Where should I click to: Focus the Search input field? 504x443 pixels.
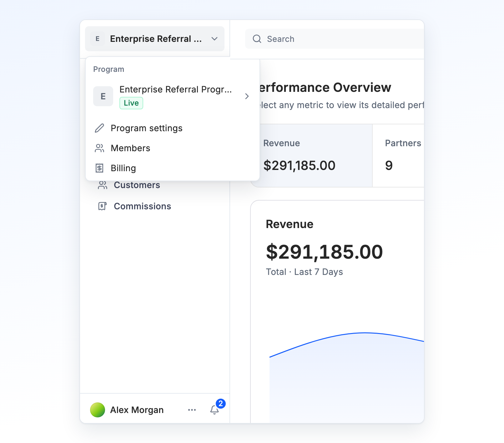pyautogui.click(x=335, y=39)
